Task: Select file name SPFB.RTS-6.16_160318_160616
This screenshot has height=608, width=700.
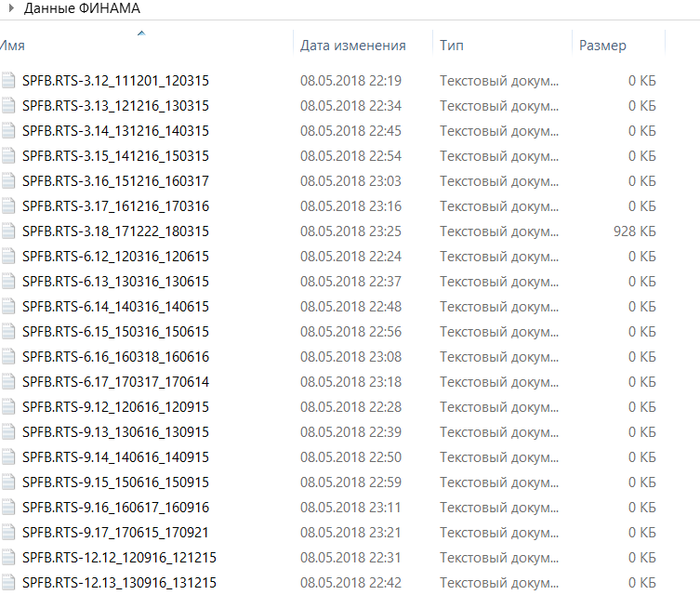Action: pyautogui.click(x=115, y=357)
